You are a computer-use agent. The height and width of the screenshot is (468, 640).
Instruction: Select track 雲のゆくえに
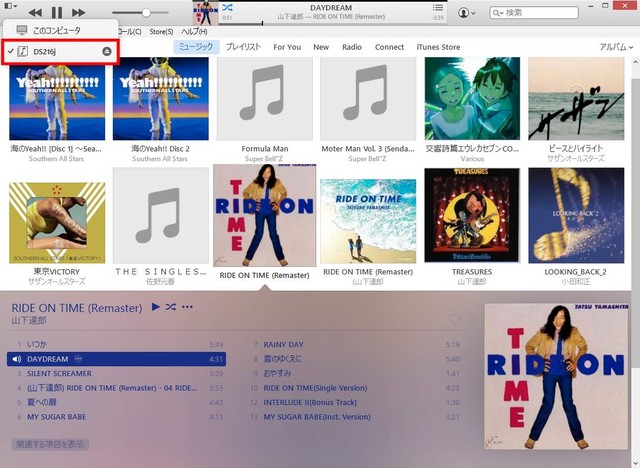click(x=355, y=359)
